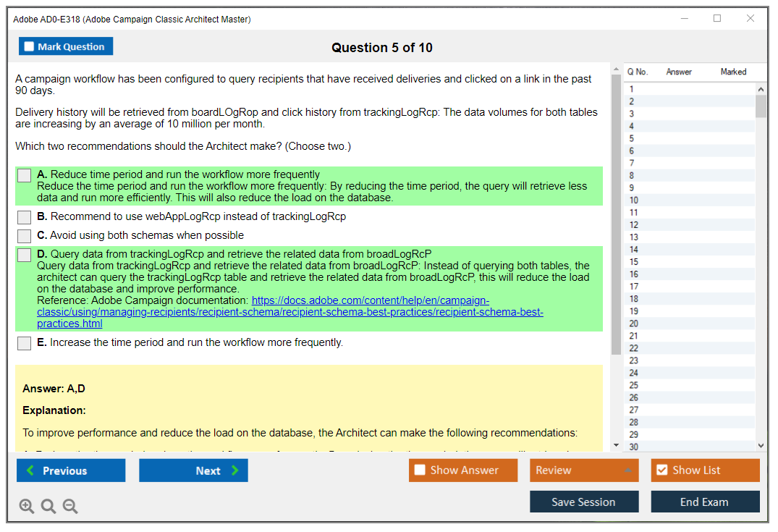Toggle the Show List checkbox
The image size is (778, 532).
pos(661,470)
